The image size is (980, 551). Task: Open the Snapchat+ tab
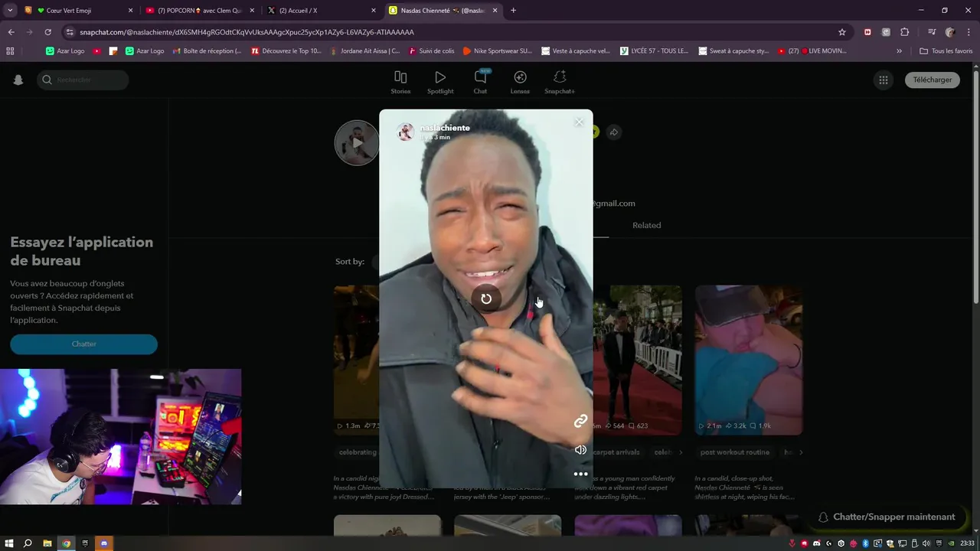(560, 83)
